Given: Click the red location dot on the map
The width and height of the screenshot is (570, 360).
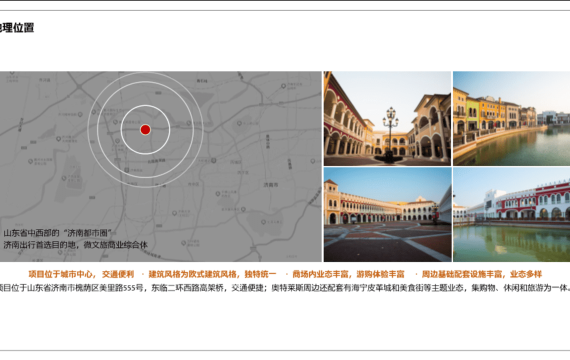Looking at the screenshot, I should tap(145, 130).
